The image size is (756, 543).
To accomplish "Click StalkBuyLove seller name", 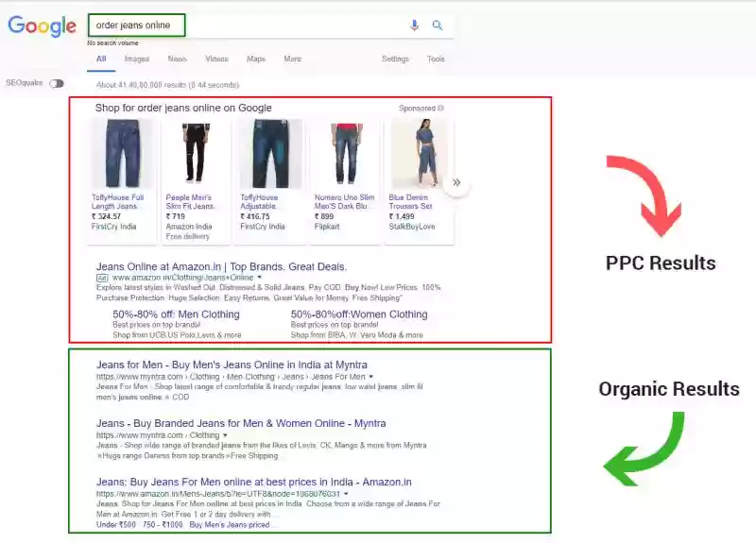I will (412, 227).
